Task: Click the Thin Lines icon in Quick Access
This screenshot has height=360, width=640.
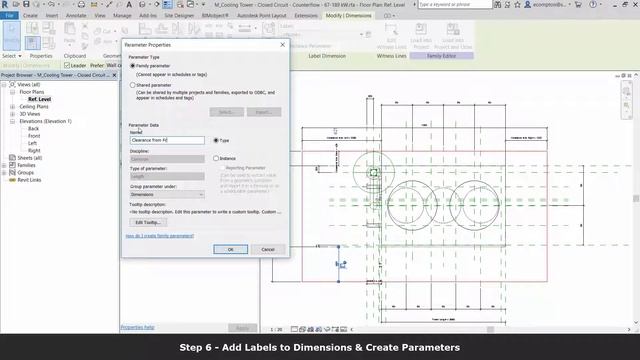Action: (167, 4)
